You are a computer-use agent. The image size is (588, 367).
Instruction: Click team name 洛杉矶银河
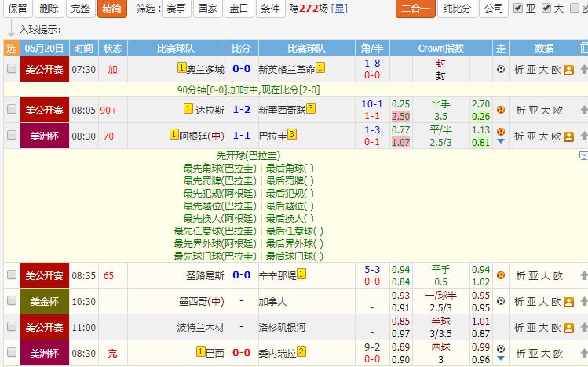(x=282, y=328)
